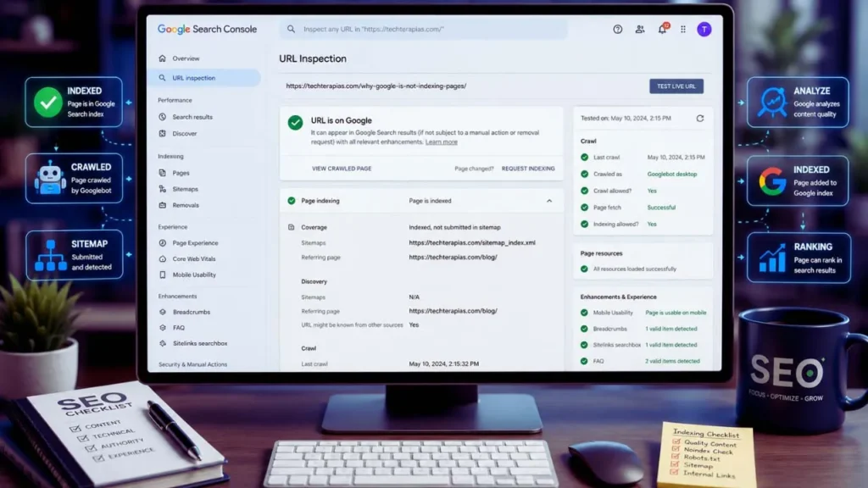The height and width of the screenshot is (488, 868).
Task: Open Core Web Vitals report
Action: 194,259
